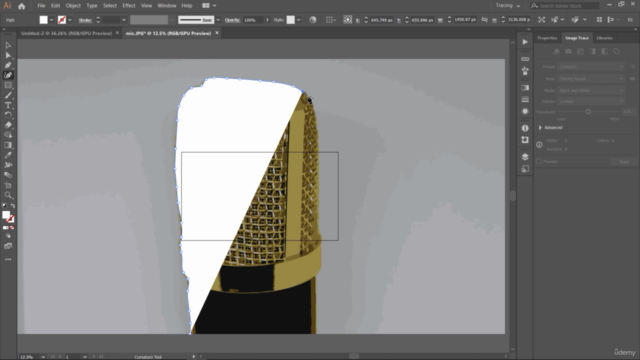Open the Links panel icon
The height and width of the screenshot is (360, 640).
coord(525,59)
